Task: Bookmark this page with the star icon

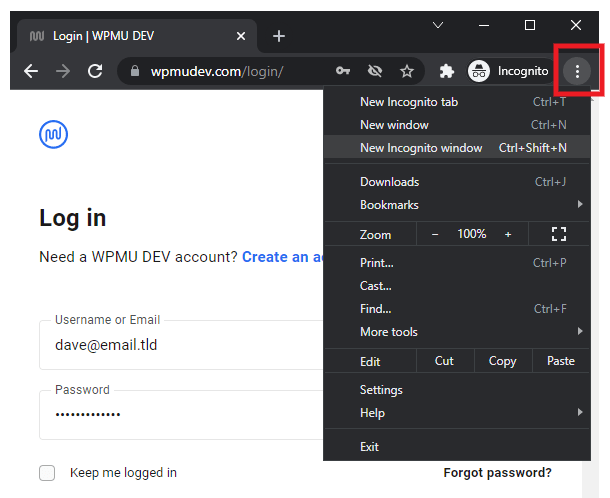Action: (x=407, y=71)
